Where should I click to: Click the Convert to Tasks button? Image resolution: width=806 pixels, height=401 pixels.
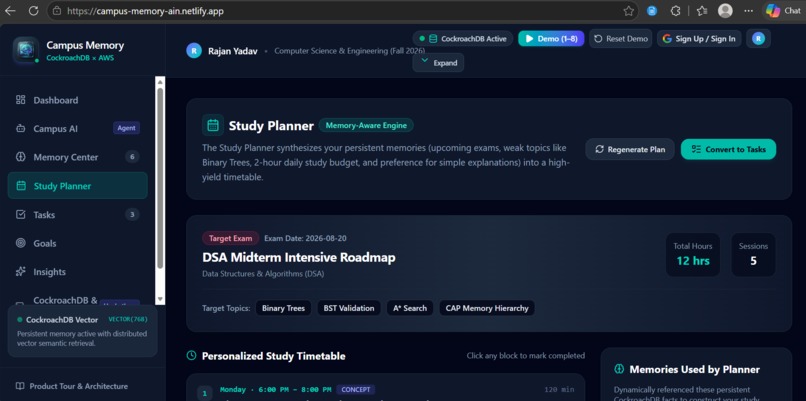pyautogui.click(x=728, y=150)
